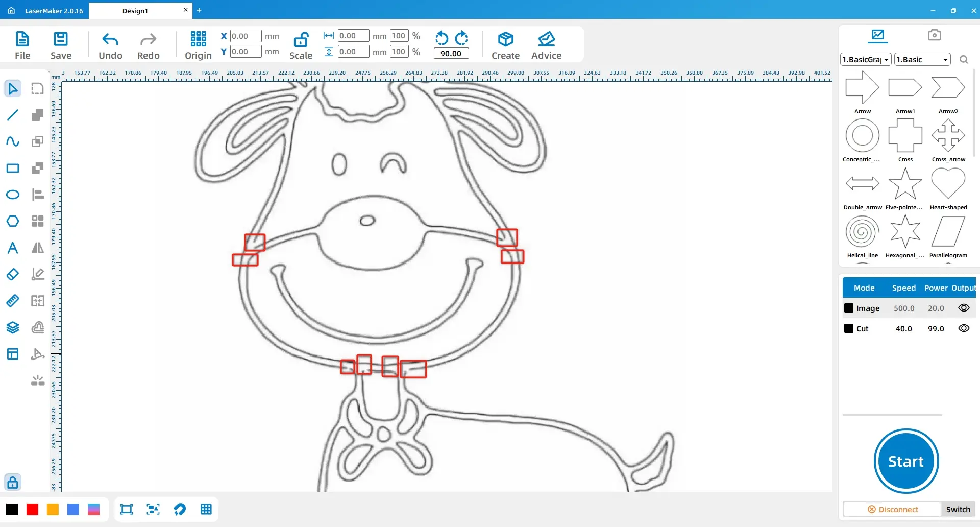This screenshot has height=527, width=980.
Task: Open the camera tab in right panel
Action: click(934, 35)
